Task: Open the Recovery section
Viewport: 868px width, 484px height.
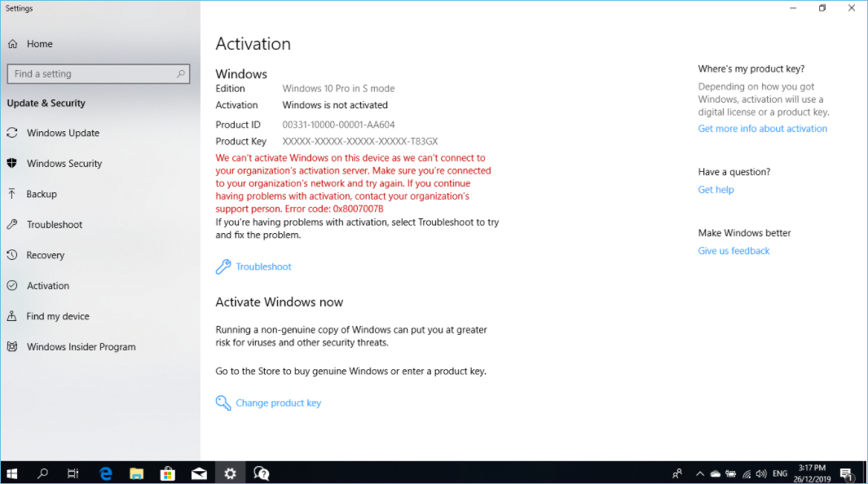Action: coord(47,255)
